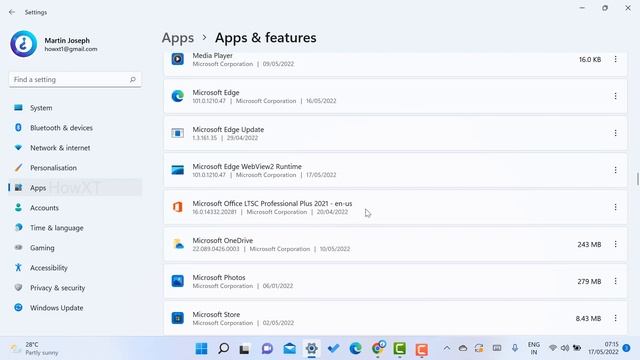The width and height of the screenshot is (640, 360).
Task: Open options for Microsoft Office LTSC Professional
Action: pos(615,207)
